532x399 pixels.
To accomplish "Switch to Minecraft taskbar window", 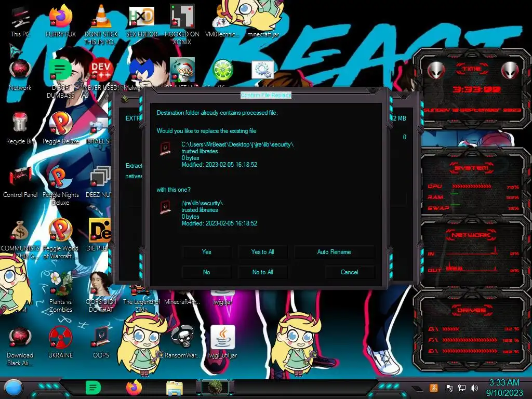I will tap(215, 388).
